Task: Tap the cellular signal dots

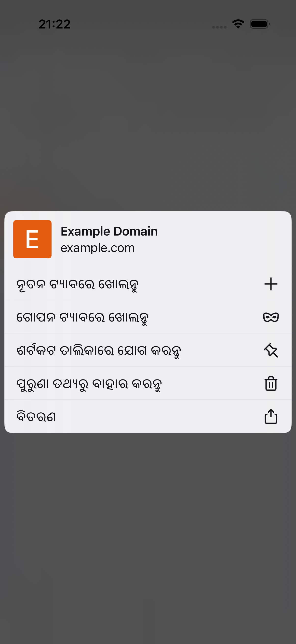Action: coord(219,27)
